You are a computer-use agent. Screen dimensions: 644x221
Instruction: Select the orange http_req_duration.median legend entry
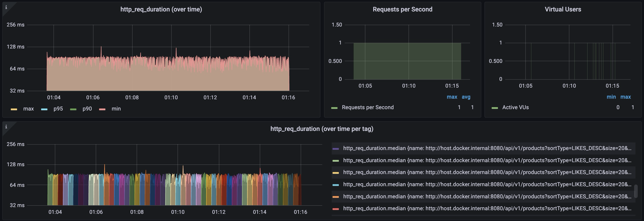coord(487,197)
